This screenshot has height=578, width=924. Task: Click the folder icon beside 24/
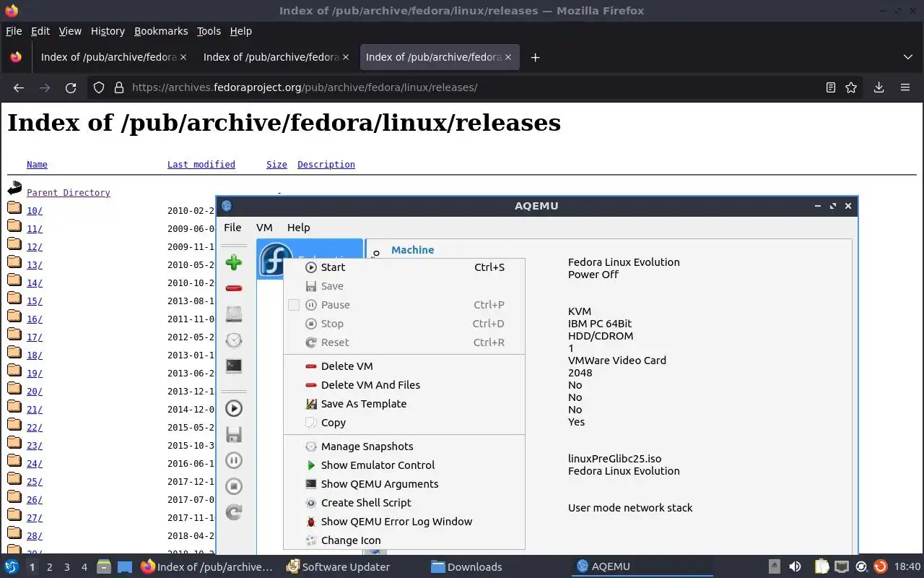(14, 462)
